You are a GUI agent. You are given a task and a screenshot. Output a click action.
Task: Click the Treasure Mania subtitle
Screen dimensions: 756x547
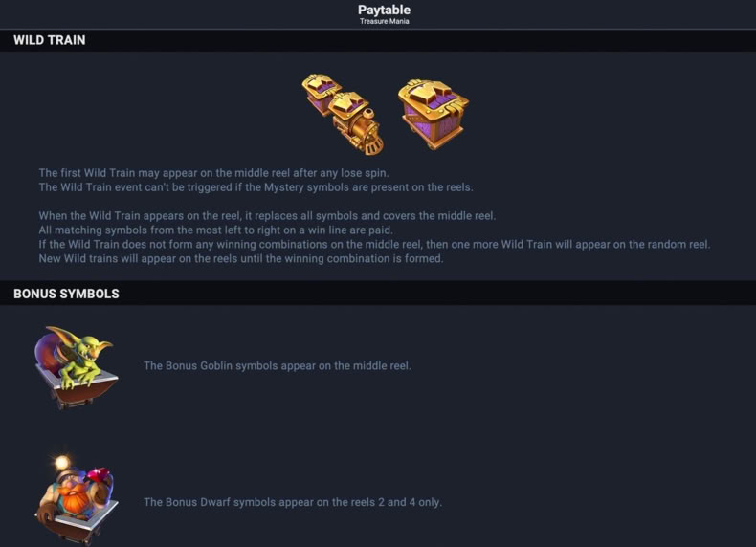385,21
